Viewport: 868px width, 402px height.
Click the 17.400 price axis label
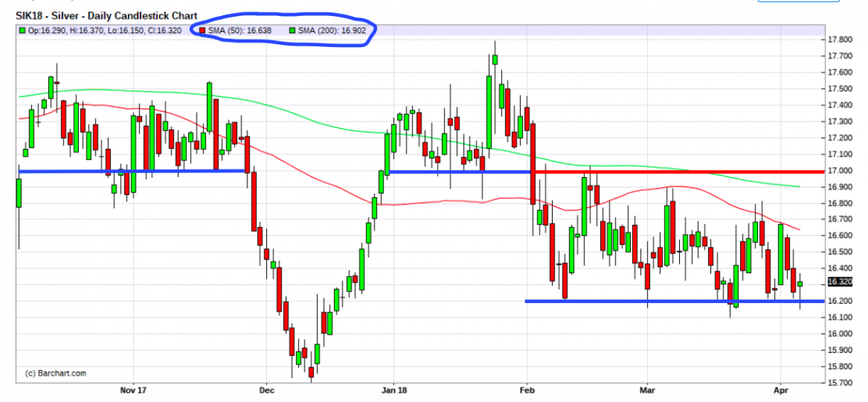pos(839,105)
